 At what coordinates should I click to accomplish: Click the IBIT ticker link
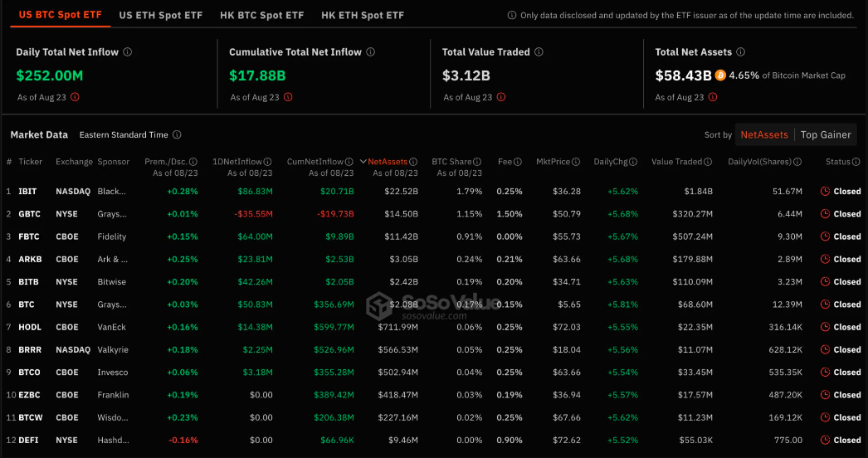click(27, 191)
